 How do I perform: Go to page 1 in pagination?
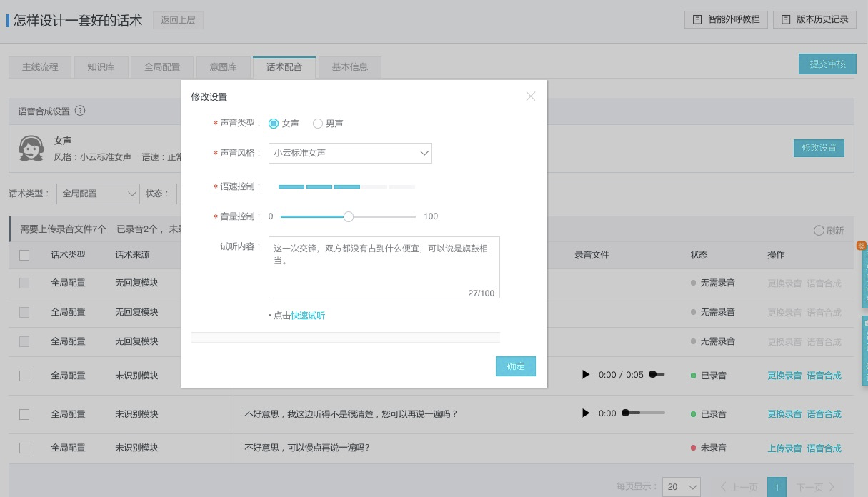coord(777,487)
